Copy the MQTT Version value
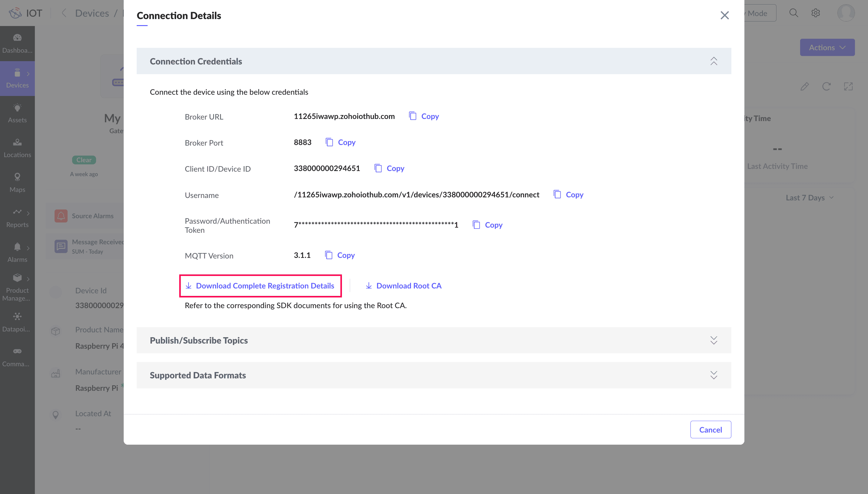 340,255
